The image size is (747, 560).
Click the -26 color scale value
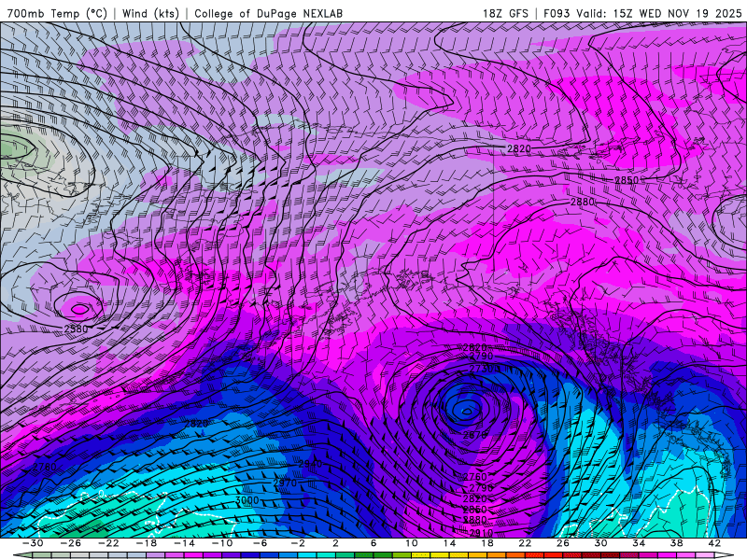[x=71, y=543]
